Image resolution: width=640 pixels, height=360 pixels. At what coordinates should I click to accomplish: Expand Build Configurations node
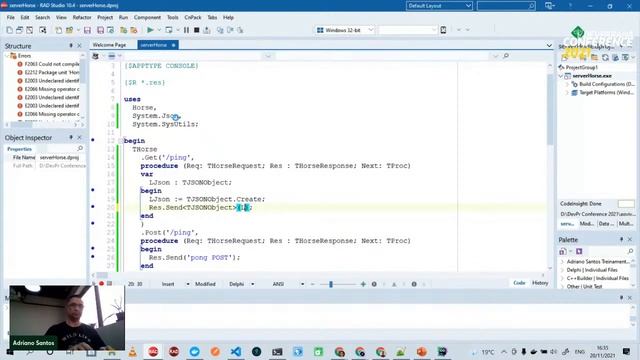pos(567,84)
